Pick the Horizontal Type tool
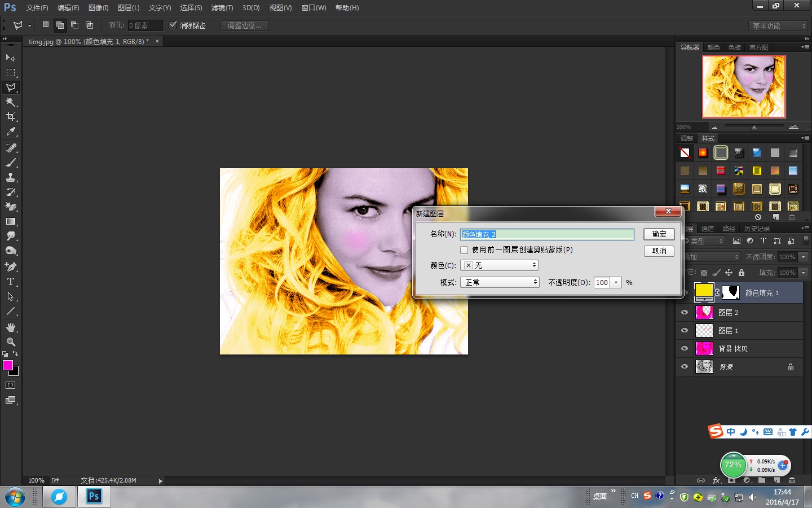812x508 pixels. coord(11,282)
